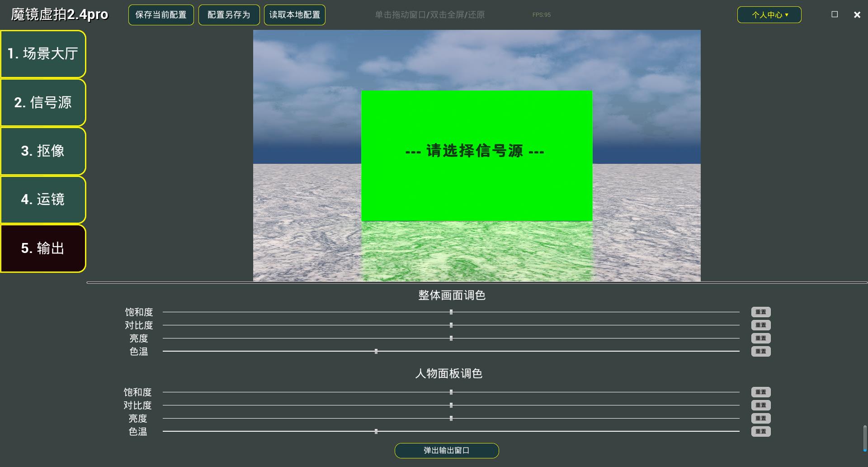Reset the 亮度 slider in 人物面板调色
The height and width of the screenshot is (467, 868).
pyautogui.click(x=761, y=418)
